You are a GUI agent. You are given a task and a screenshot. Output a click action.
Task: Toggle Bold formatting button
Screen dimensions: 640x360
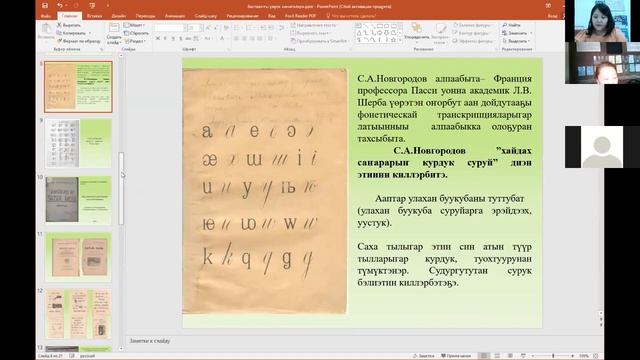click(158, 38)
